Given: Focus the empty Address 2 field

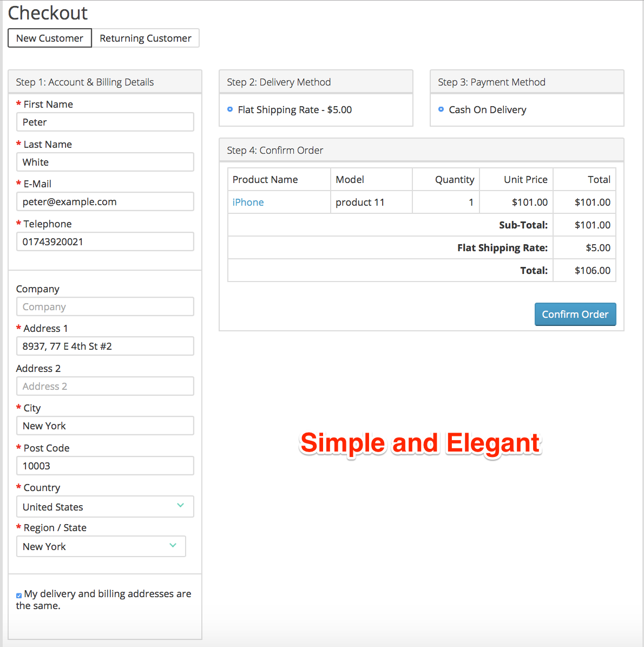Looking at the screenshot, I should 105,386.
